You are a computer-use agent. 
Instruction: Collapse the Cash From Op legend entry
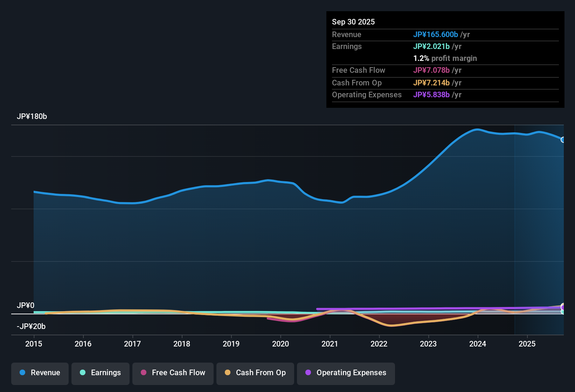tap(255, 373)
